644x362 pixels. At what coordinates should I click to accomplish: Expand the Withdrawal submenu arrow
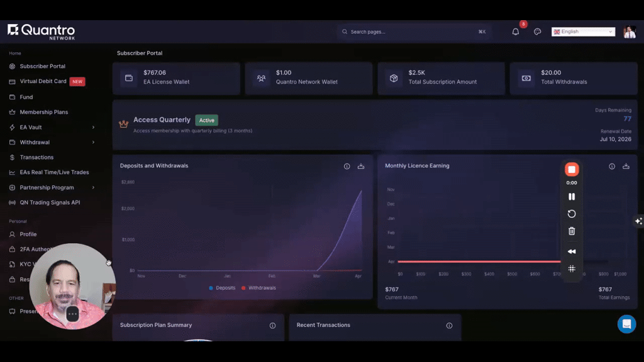(x=93, y=142)
